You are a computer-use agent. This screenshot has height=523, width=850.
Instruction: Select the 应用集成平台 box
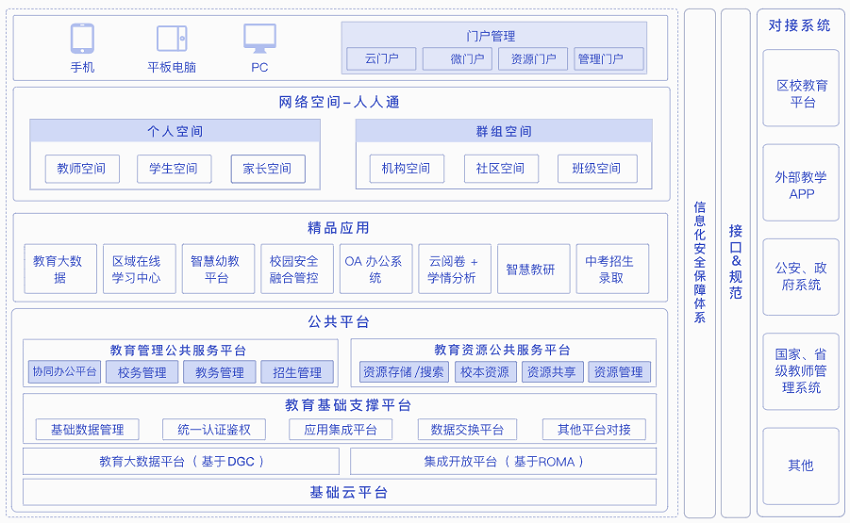[x=340, y=429]
